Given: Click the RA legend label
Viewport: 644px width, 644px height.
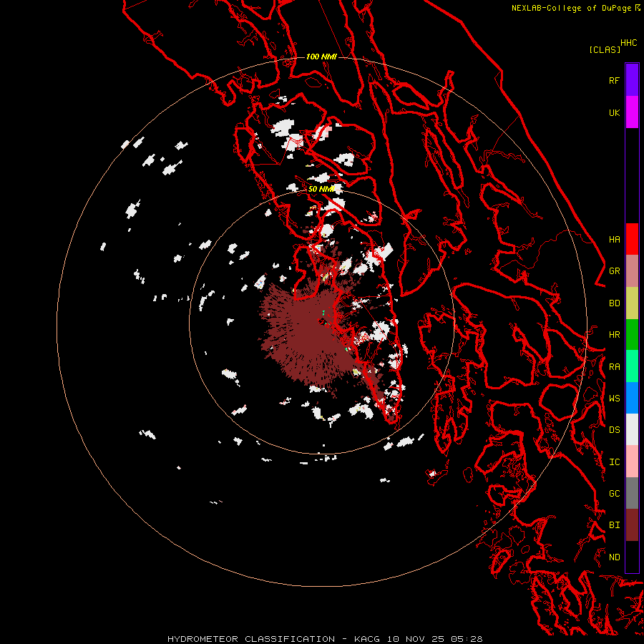Looking at the screenshot, I should click(x=614, y=367).
